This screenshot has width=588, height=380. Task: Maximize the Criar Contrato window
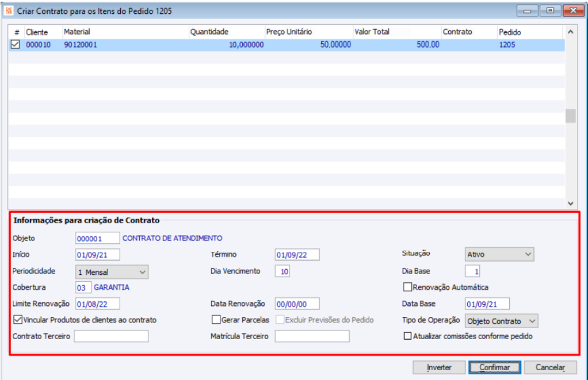coord(550,10)
